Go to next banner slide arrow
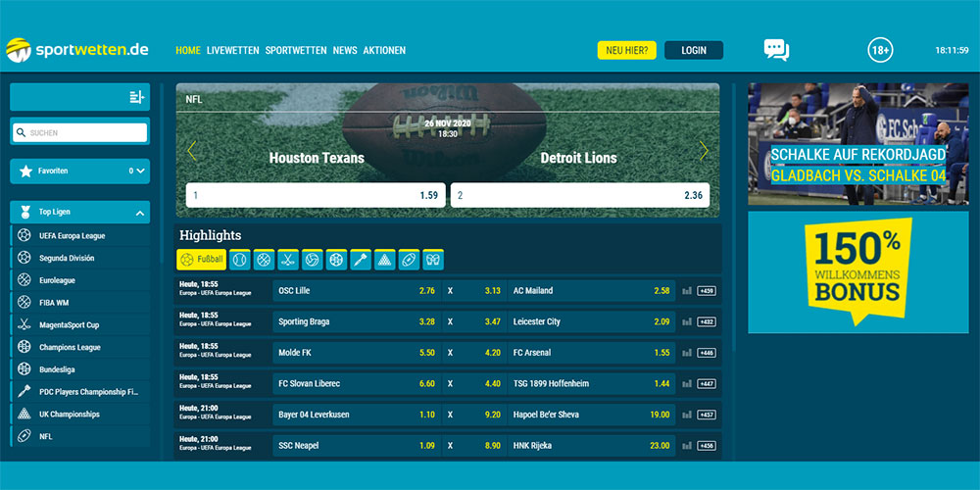Image resolution: width=980 pixels, height=490 pixels. click(704, 150)
